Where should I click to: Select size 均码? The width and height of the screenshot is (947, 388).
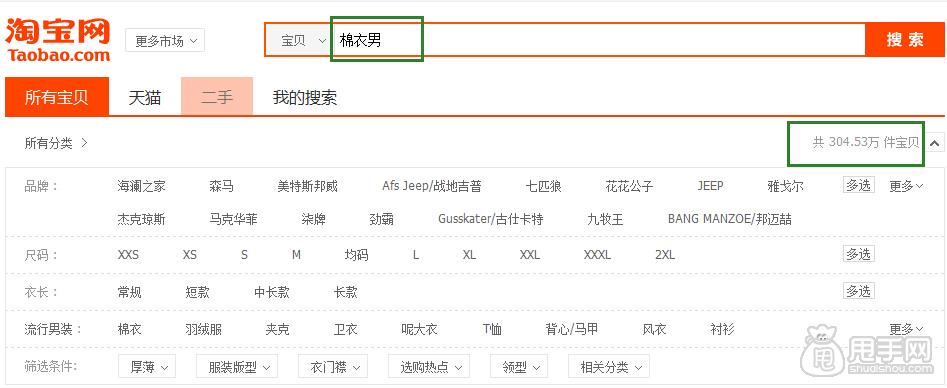coord(356,254)
